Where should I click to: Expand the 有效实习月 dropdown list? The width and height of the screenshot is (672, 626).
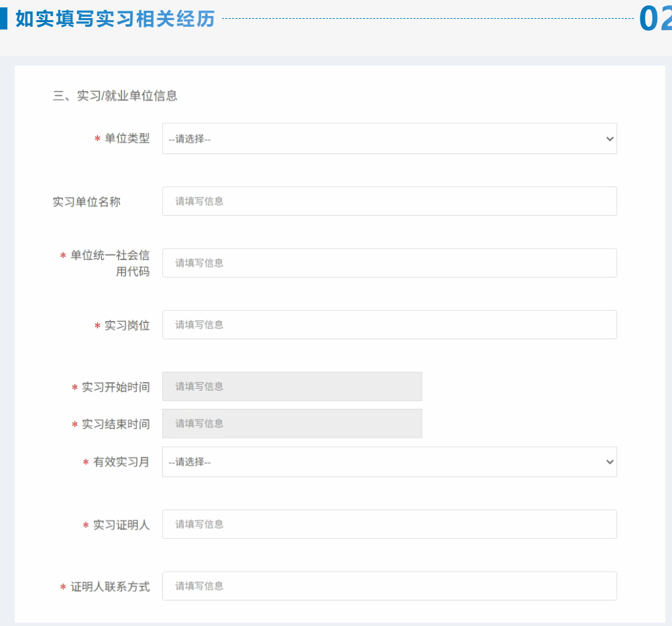coord(389,462)
